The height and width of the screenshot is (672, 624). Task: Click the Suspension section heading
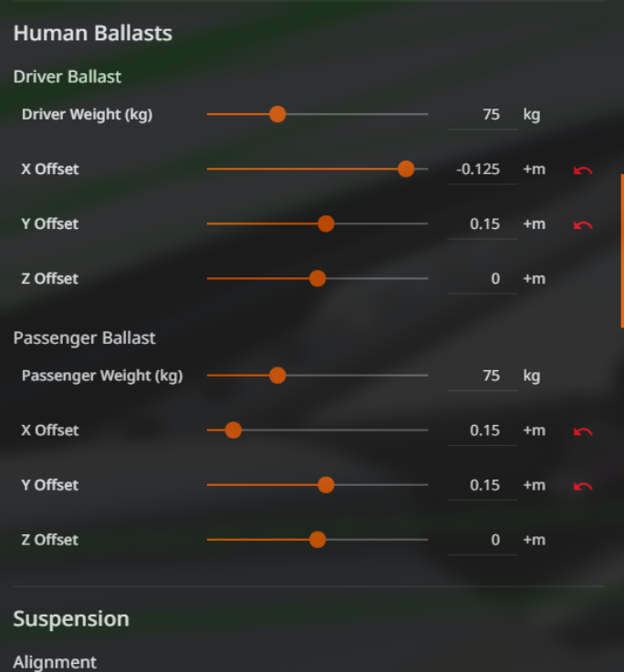71,619
